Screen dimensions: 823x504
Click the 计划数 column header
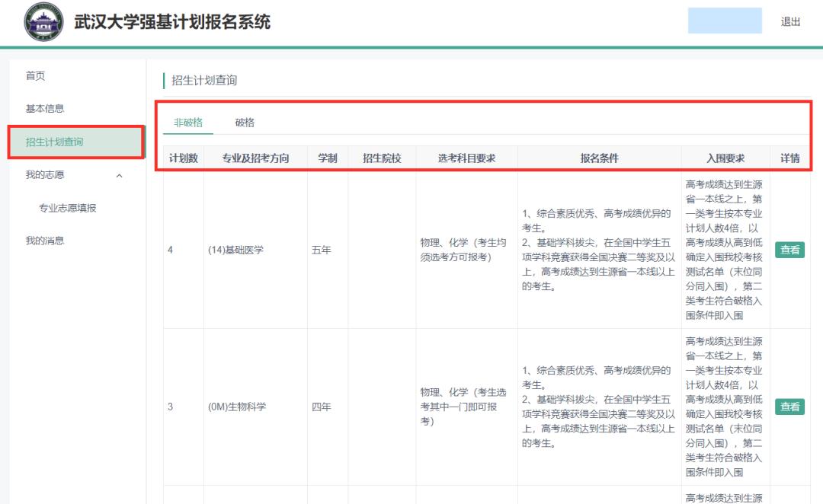[183, 158]
